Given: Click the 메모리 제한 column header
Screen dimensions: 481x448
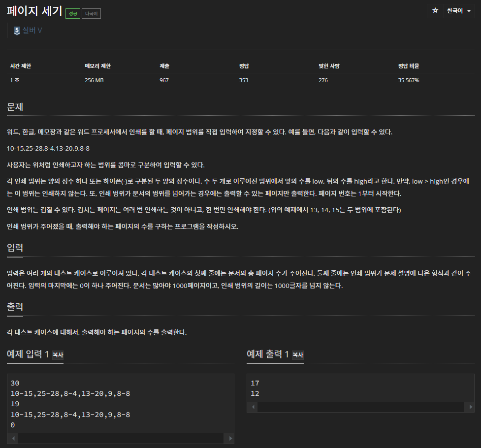Looking at the screenshot, I should pos(97,66).
